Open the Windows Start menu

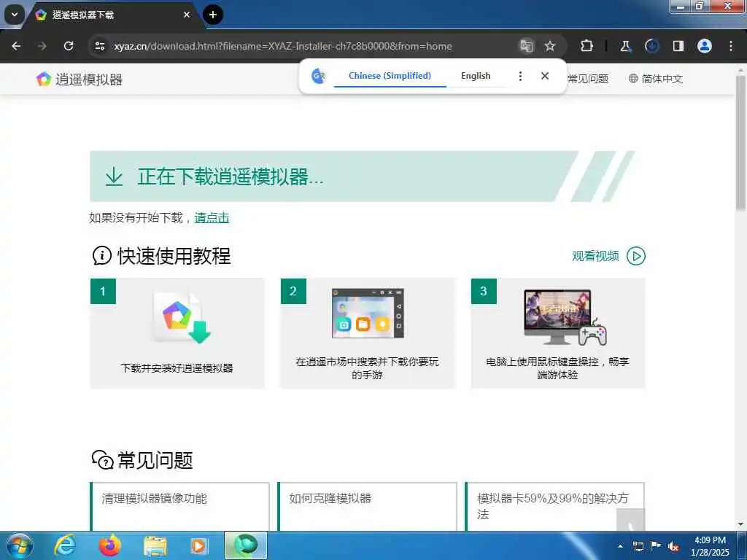(x=20, y=545)
